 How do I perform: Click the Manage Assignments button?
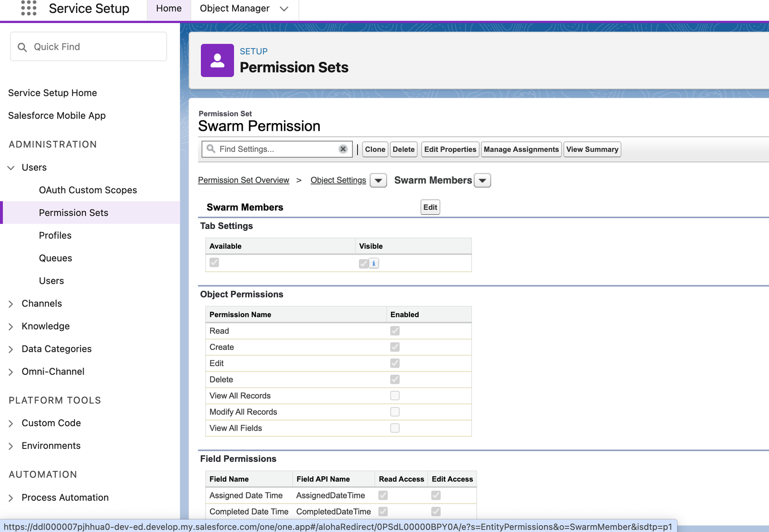pos(521,149)
